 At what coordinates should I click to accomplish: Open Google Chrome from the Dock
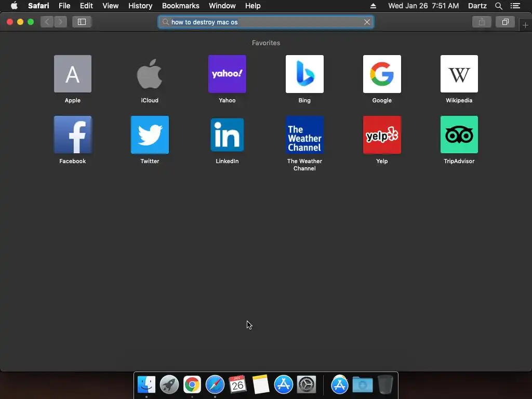pyautogui.click(x=192, y=384)
